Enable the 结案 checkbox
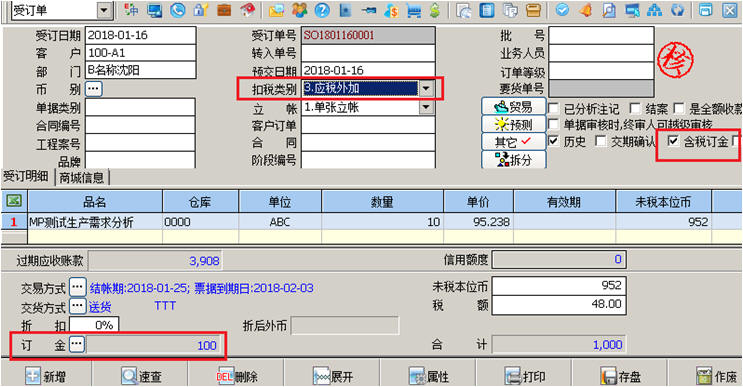Viewport: 743px width, 387px height. (635, 109)
